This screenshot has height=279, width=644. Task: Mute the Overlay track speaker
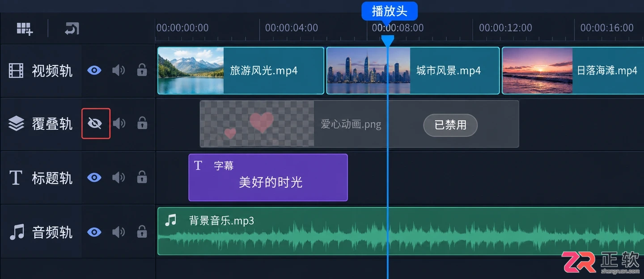pyautogui.click(x=119, y=123)
